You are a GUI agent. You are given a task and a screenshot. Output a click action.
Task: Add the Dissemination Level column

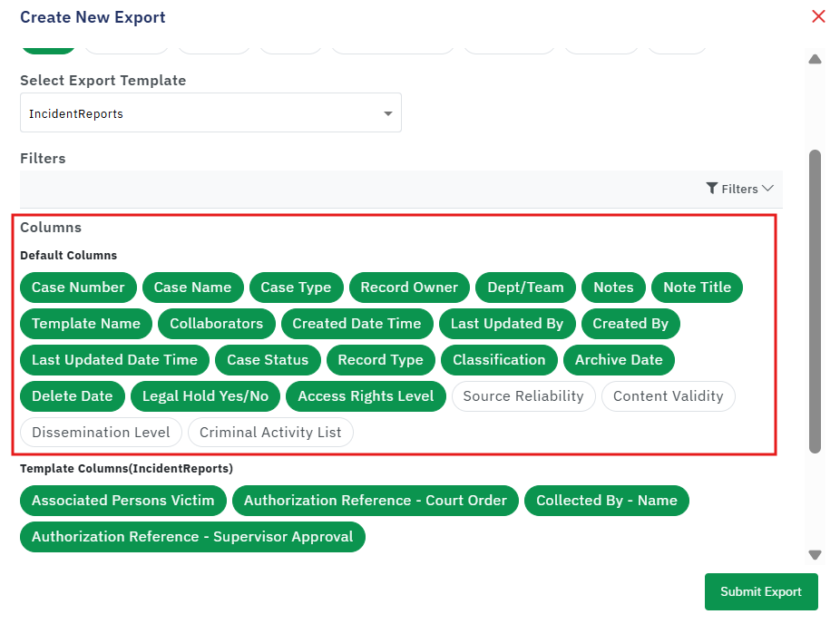point(102,433)
